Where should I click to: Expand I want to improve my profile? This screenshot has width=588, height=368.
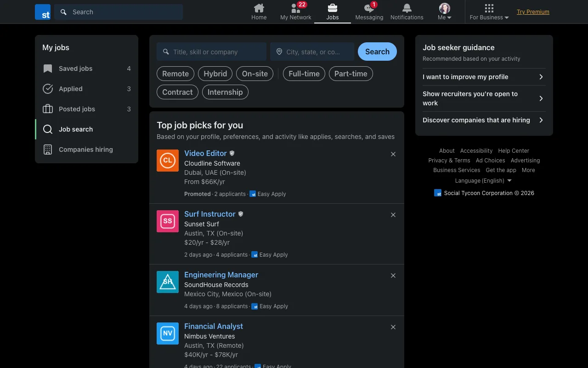pos(484,77)
